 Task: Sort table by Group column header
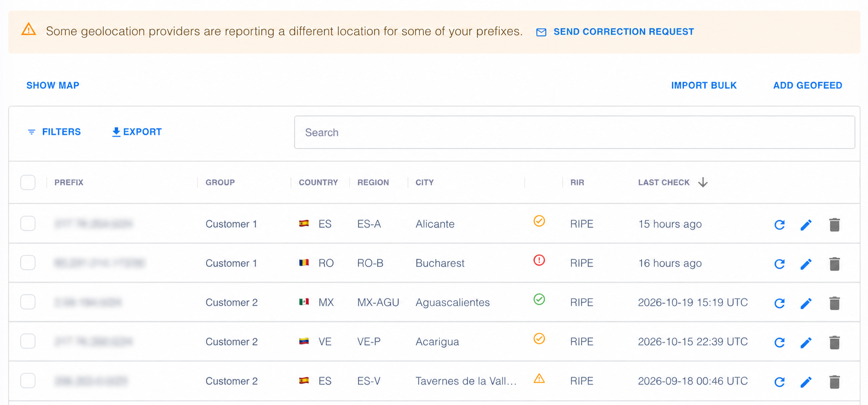pos(220,183)
